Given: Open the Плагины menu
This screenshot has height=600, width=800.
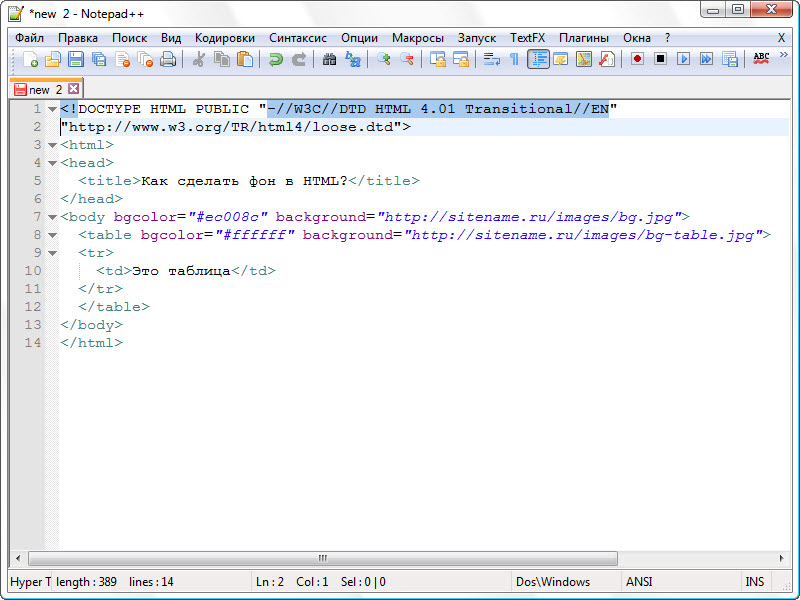Looking at the screenshot, I should [x=583, y=37].
